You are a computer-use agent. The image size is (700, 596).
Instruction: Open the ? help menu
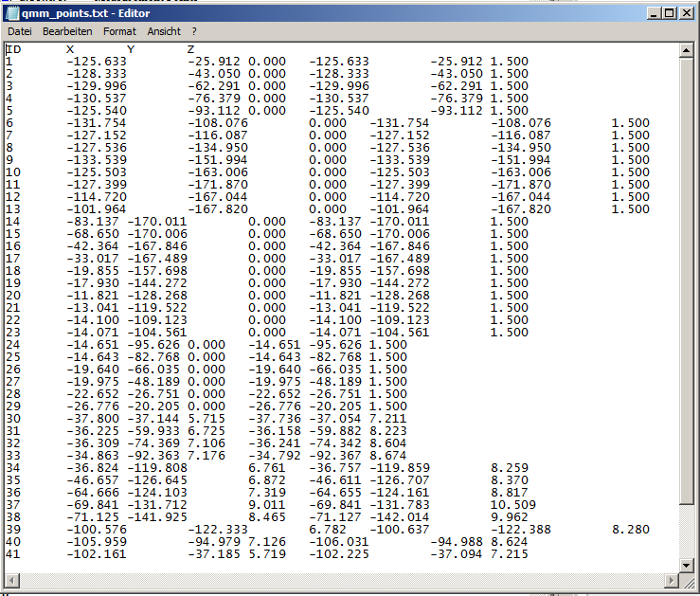193,31
